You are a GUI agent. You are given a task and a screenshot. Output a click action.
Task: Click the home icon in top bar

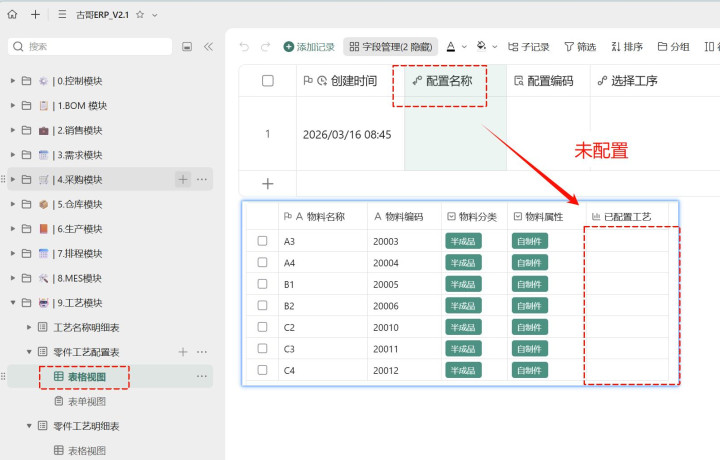click(x=12, y=15)
